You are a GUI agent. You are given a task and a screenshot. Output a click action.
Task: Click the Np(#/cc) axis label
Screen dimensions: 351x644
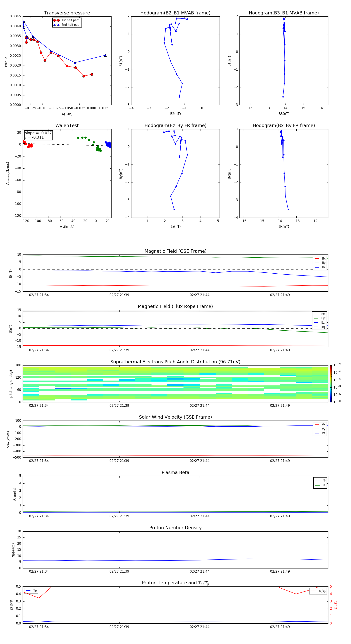click(x=13, y=550)
